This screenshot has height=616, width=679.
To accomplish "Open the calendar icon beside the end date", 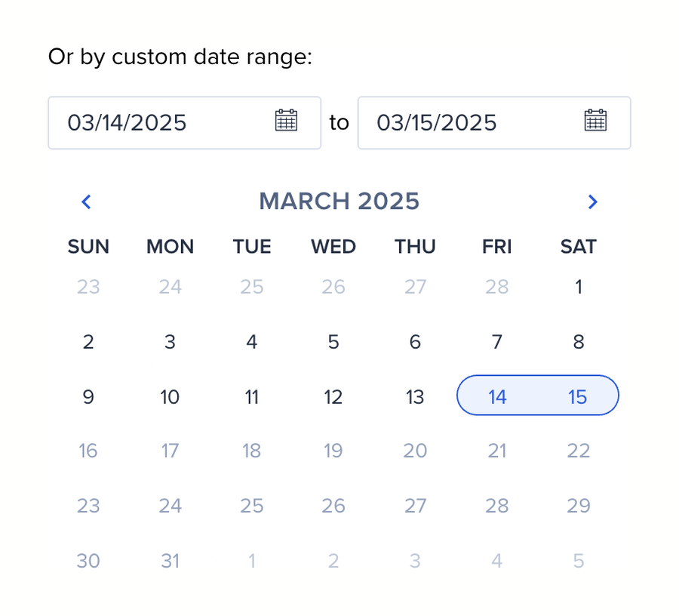I will [595, 121].
